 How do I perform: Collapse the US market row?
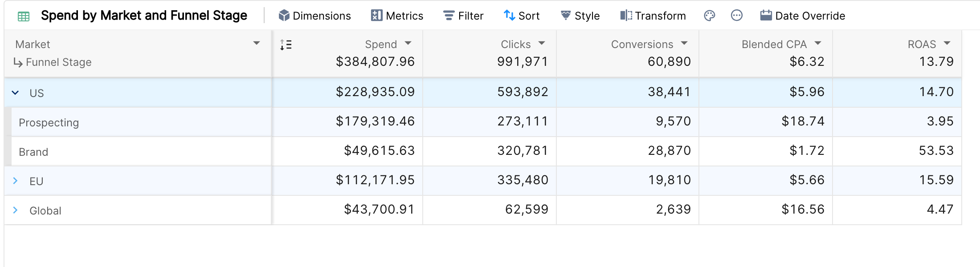tap(15, 93)
